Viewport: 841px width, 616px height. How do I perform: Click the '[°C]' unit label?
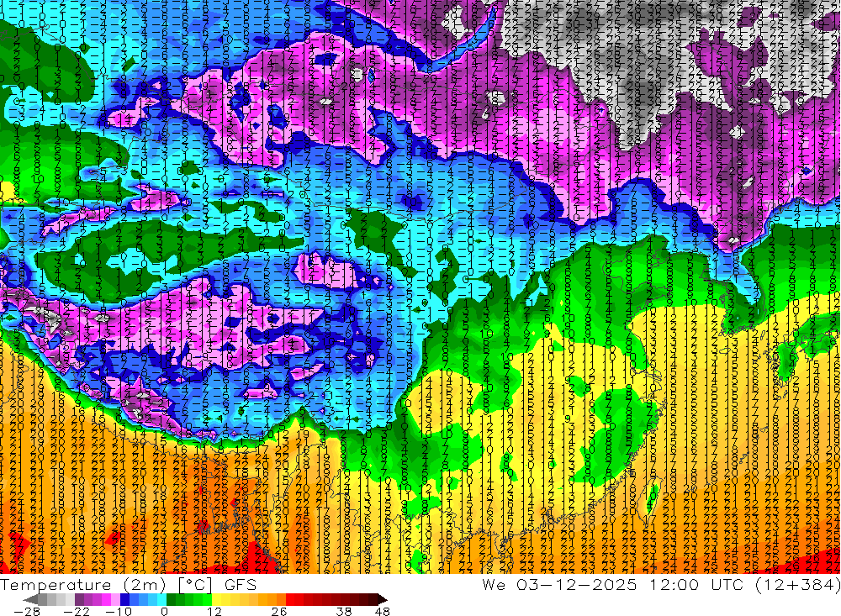[195, 585]
